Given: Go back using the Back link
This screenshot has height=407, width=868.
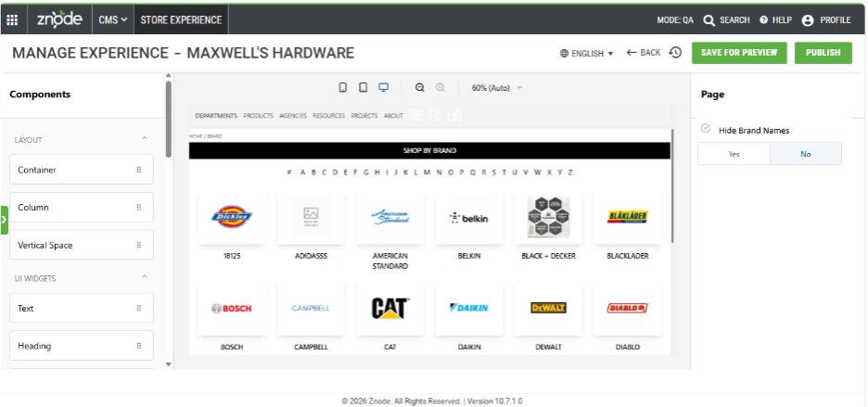Looking at the screenshot, I should 644,53.
